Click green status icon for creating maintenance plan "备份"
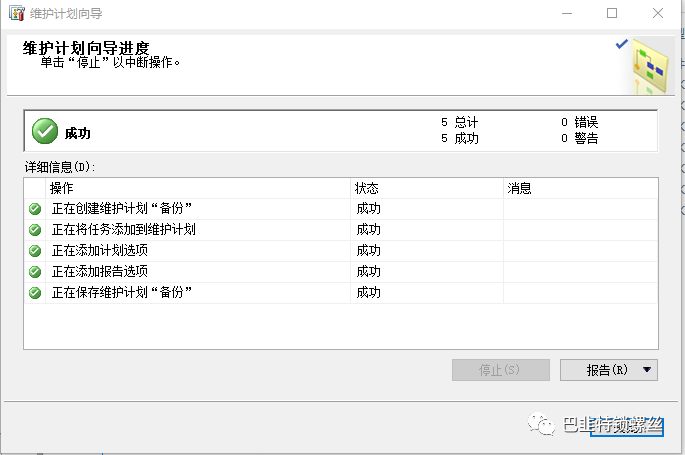 [x=35, y=209]
